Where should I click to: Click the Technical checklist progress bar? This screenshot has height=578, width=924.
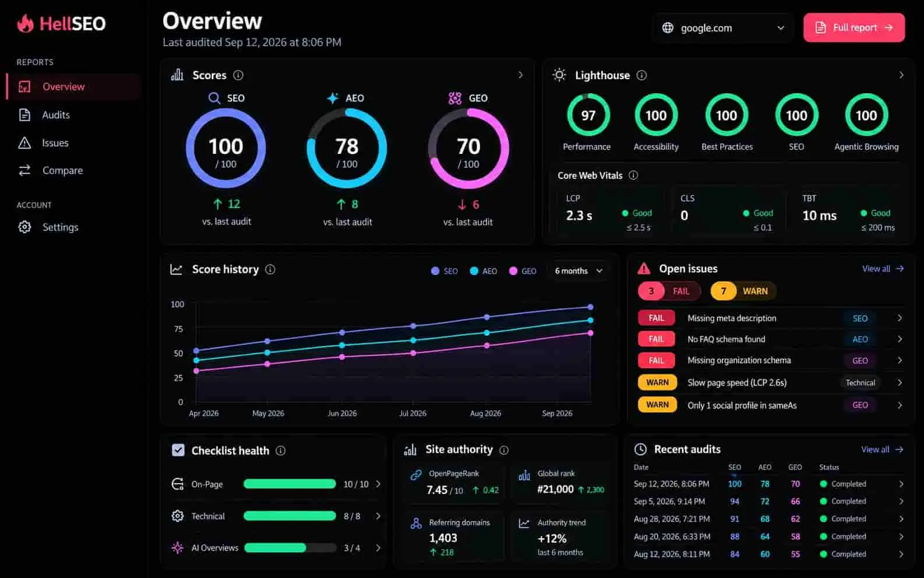pos(290,516)
